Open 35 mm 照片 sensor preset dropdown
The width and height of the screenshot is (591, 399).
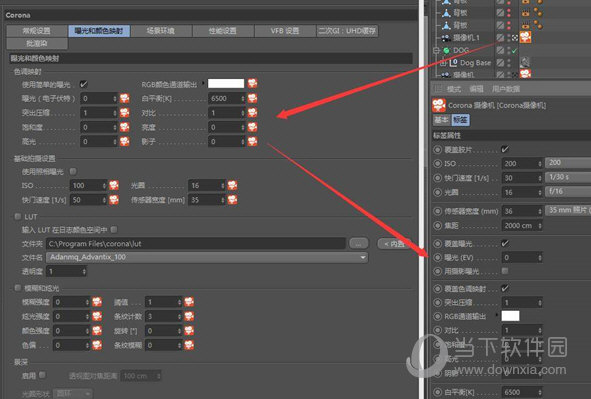coord(568,210)
